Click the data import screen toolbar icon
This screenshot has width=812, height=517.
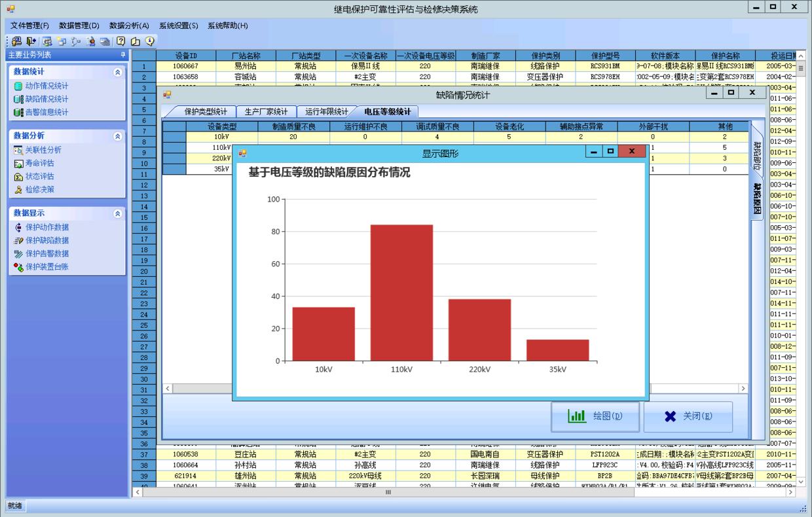(47, 41)
